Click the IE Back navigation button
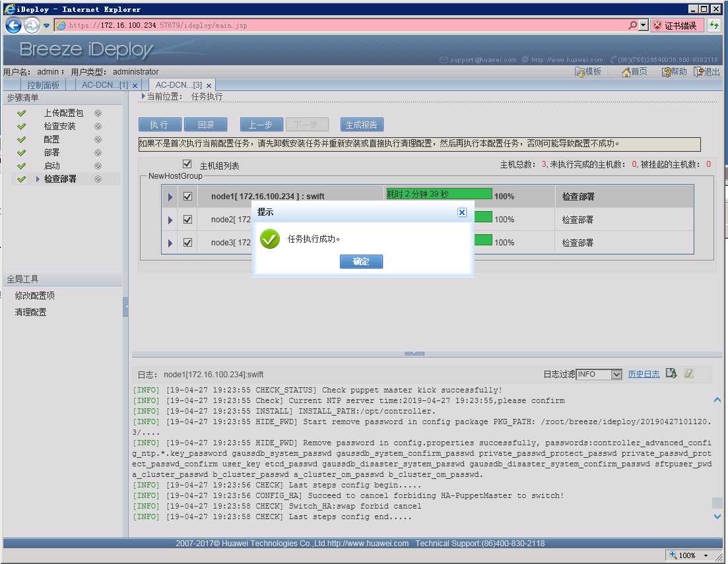Viewport: 728px width, 564px height. click(x=13, y=25)
